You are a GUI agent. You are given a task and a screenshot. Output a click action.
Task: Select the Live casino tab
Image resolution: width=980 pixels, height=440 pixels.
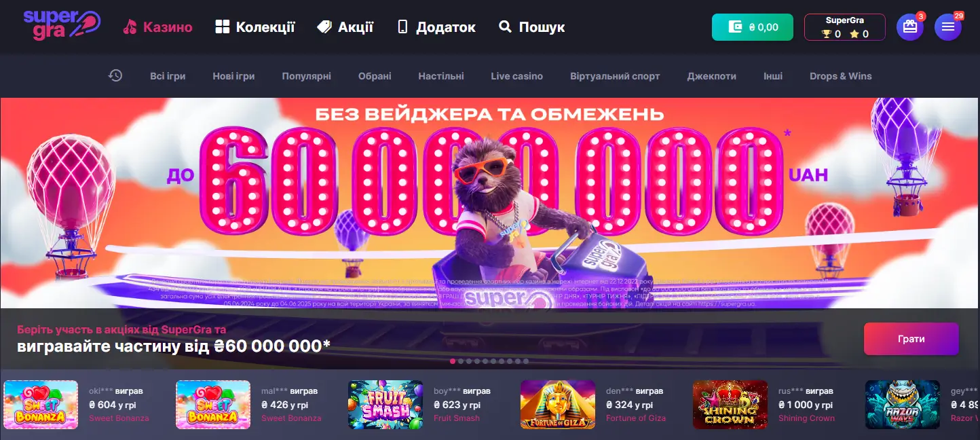click(517, 76)
